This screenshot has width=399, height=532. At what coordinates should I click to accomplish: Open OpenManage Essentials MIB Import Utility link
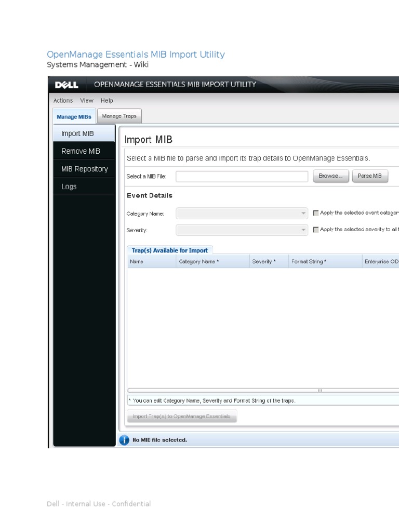[136, 55]
